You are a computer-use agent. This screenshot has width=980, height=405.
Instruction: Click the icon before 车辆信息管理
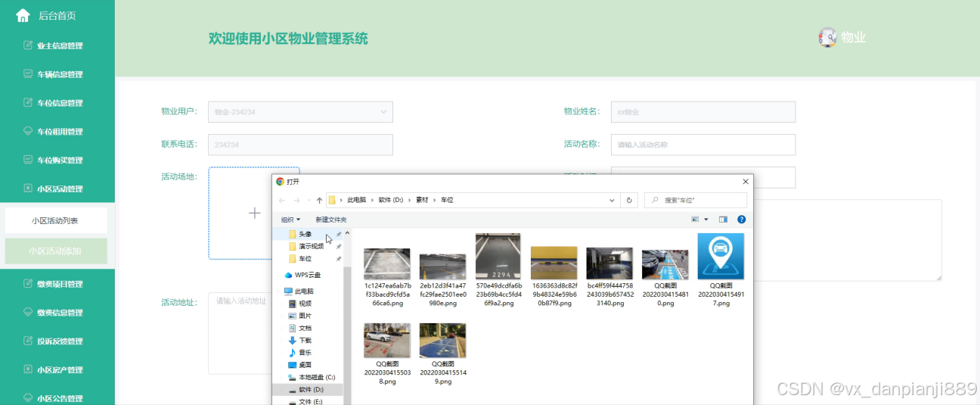29,74
